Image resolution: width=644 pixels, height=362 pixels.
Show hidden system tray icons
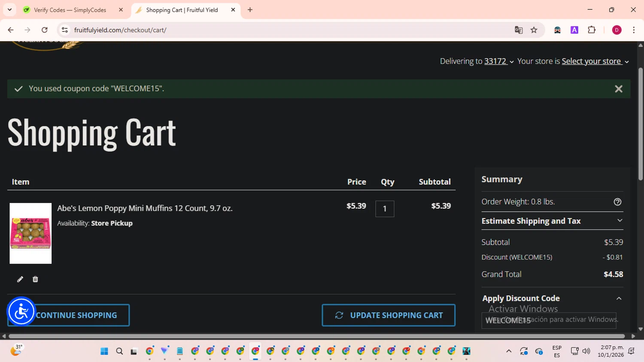pyautogui.click(x=509, y=351)
